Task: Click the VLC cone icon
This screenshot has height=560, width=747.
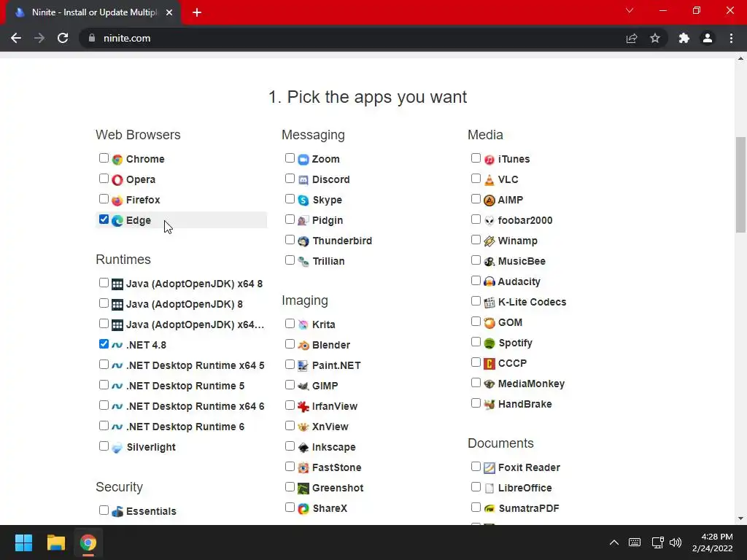Action: pos(489,179)
